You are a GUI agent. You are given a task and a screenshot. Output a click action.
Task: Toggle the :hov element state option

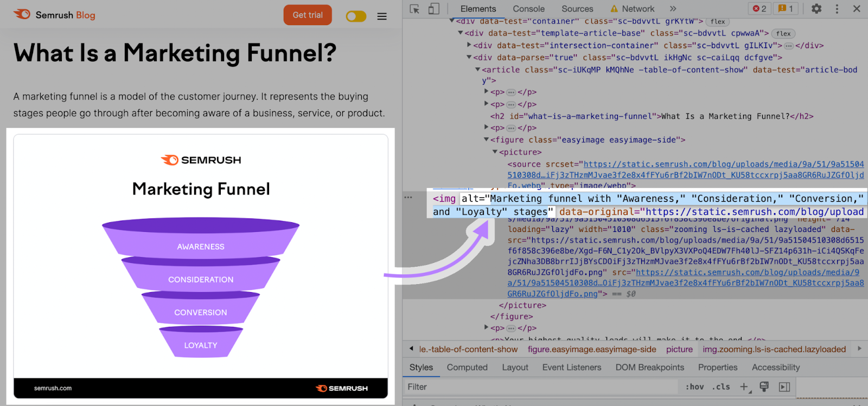694,386
